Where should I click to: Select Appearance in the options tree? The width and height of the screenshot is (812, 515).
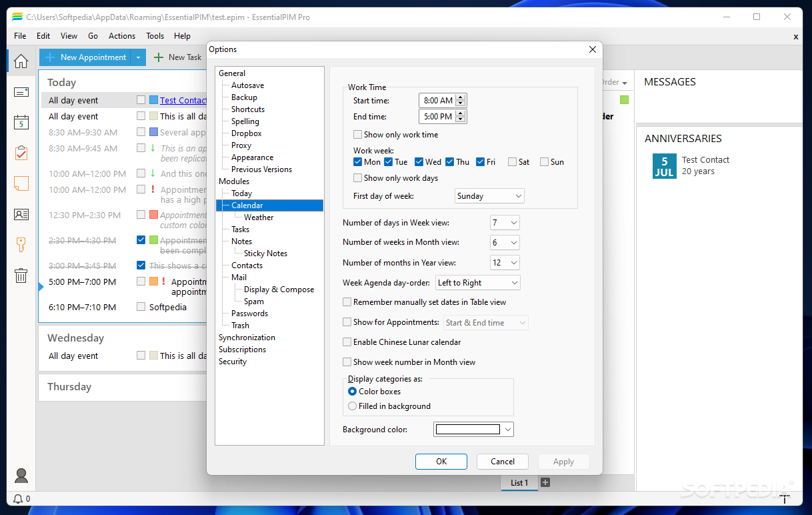tap(252, 157)
